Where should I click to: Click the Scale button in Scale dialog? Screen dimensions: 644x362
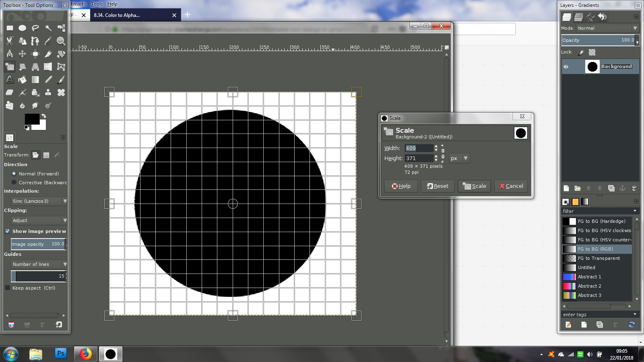click(475, 186)
